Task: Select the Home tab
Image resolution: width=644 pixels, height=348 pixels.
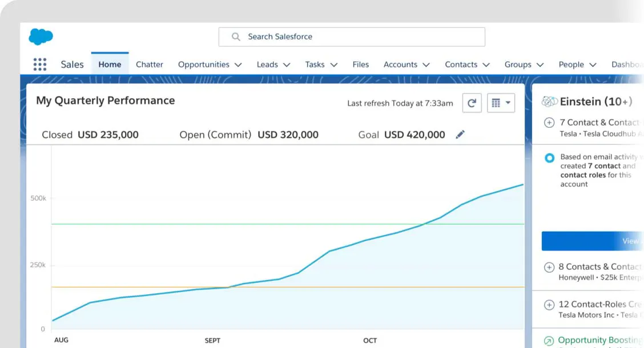Action: point(109,64)
